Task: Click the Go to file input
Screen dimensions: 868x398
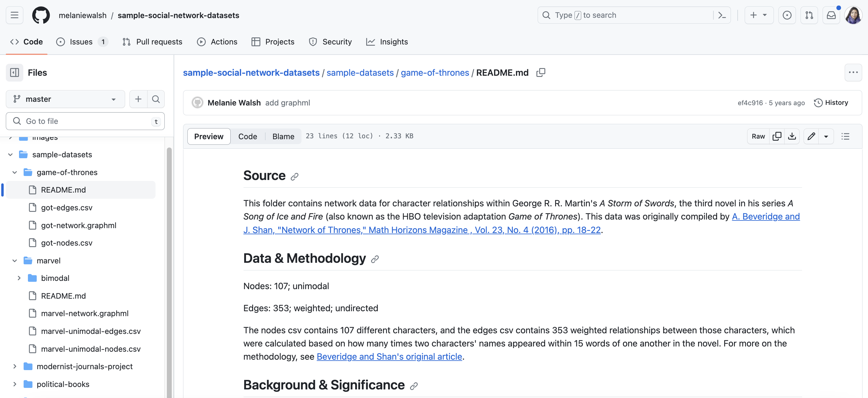Action: (x=85, y=121)
